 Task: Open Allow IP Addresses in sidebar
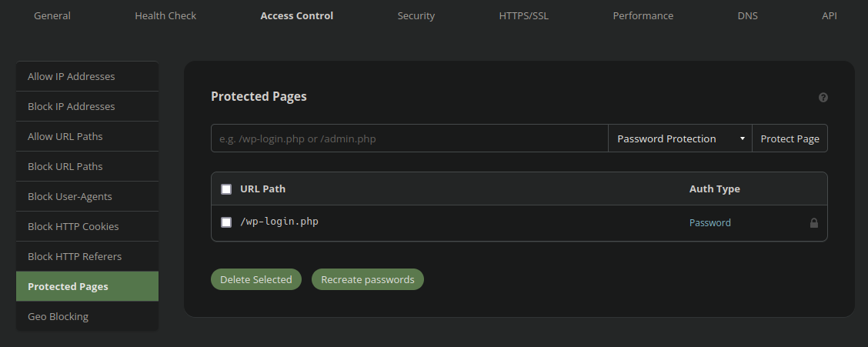88,76
